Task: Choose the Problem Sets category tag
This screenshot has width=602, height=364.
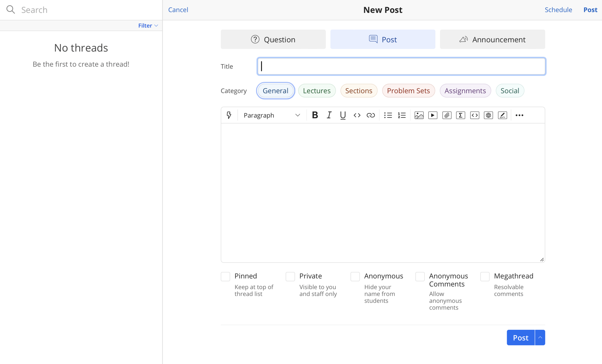Action: coord(408,91)
